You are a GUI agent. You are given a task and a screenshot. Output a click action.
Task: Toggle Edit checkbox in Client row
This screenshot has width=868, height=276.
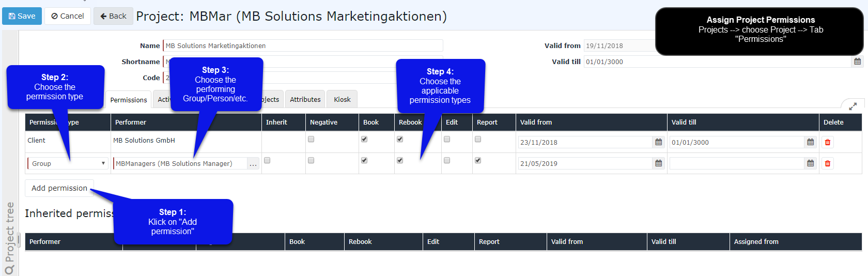click(447, 139)
